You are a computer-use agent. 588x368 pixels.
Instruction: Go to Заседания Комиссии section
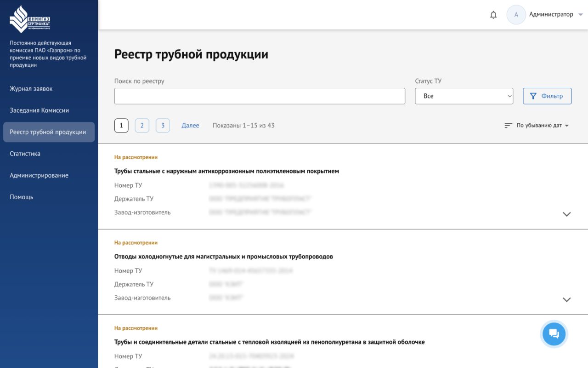(40, 110)
